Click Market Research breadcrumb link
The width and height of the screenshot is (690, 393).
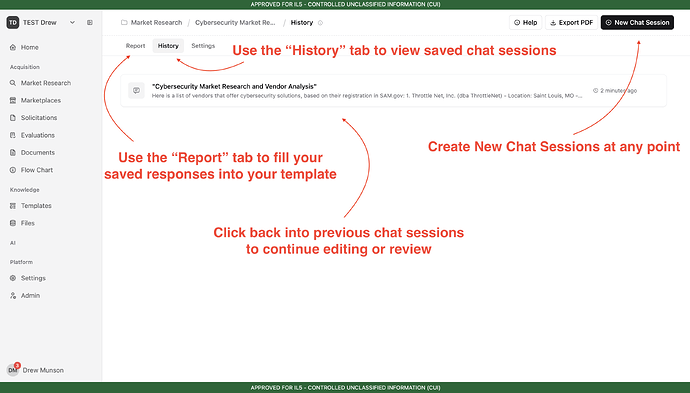pos(156,22)
